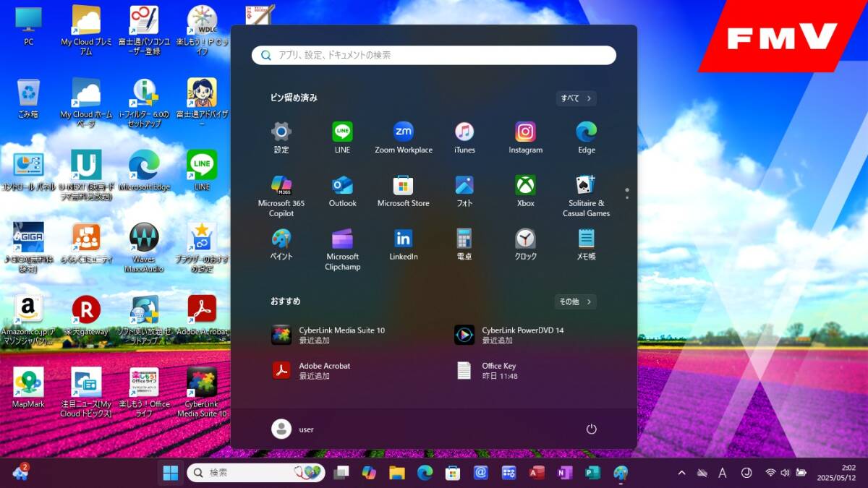Launch pinned LINE app in Start menu

[x=342, y=137]
